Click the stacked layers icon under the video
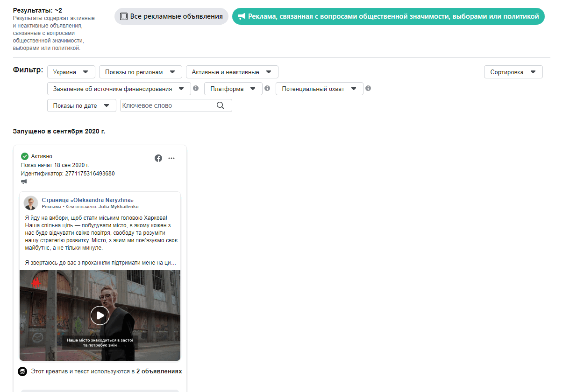This screenshot has height=392, width=577. point(22,371)
